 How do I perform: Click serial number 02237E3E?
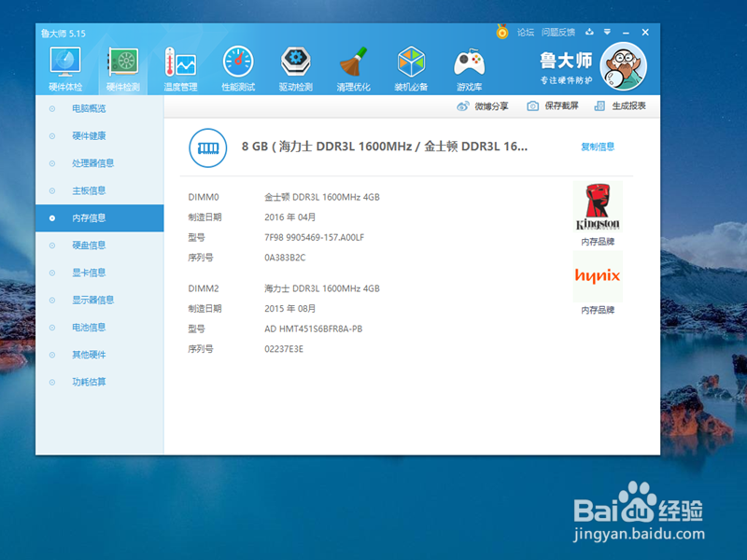tap(284, 349)
